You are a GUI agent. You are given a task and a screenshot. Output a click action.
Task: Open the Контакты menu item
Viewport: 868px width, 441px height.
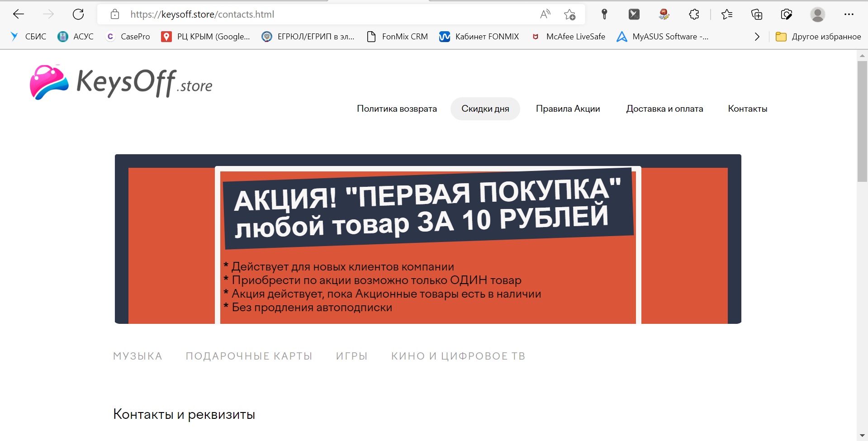[x=748, y=109]
